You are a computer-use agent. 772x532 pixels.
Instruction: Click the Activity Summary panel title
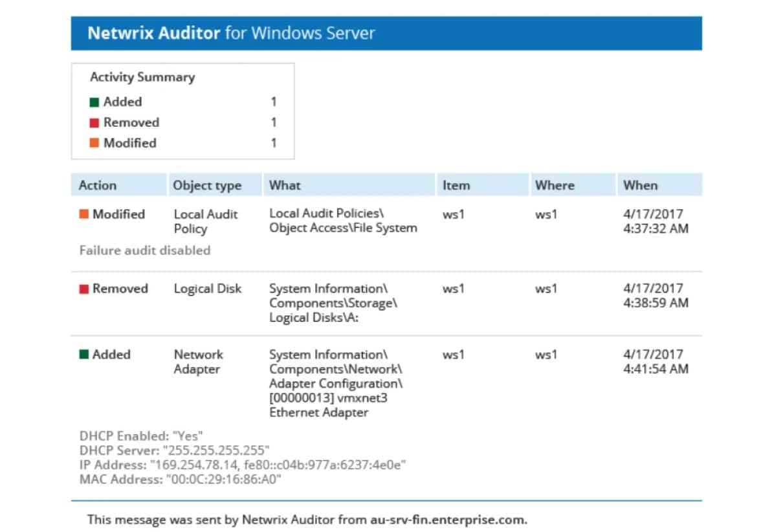tap(141, 77)
